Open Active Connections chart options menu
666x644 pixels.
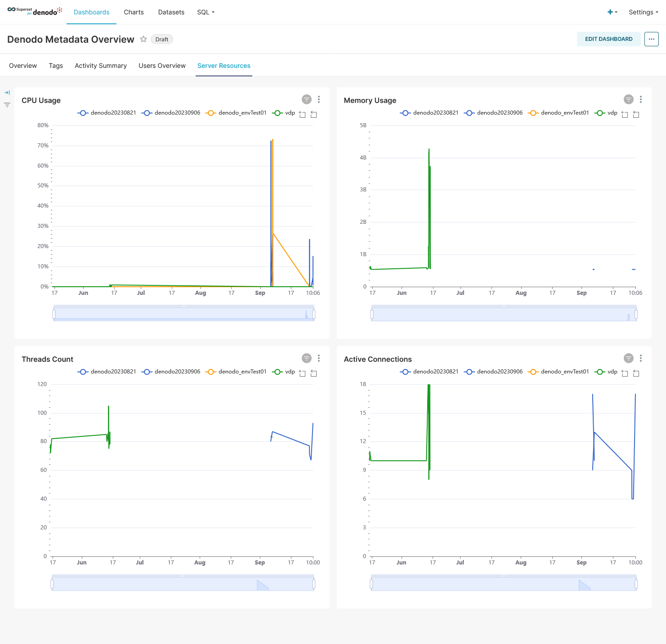point(641,358)
